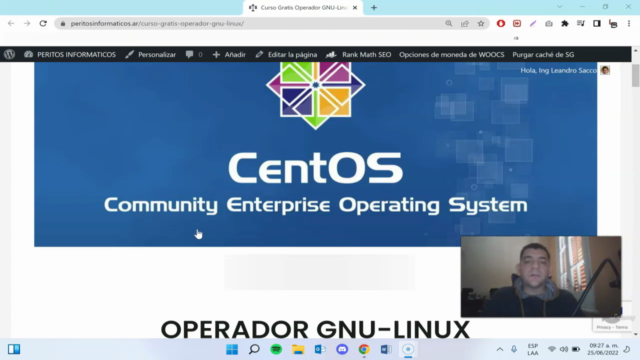Open the media control music-note icon

[x=581, y=24]
